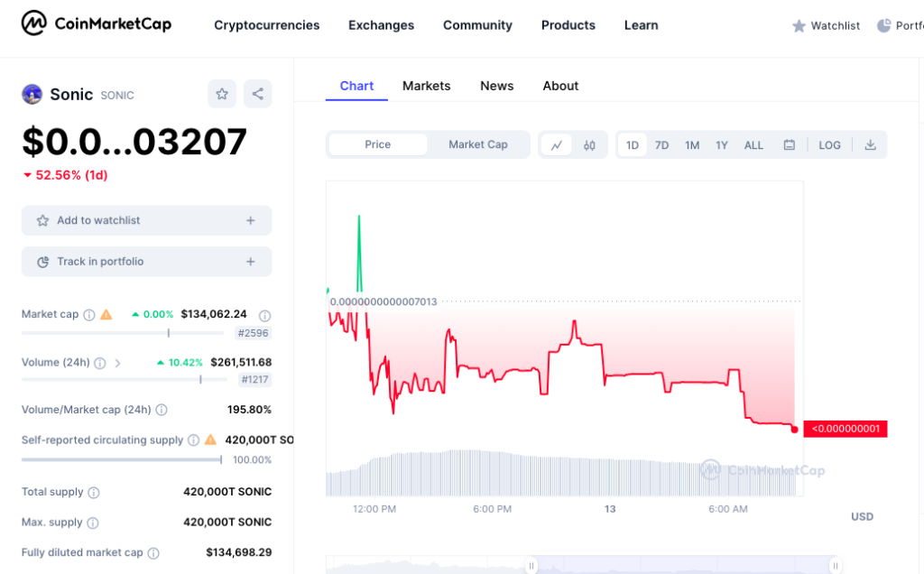Viewport: 924px width, 574px height.
Task: Switch chart to Market Cap view
Action: [x=477, y=144]
